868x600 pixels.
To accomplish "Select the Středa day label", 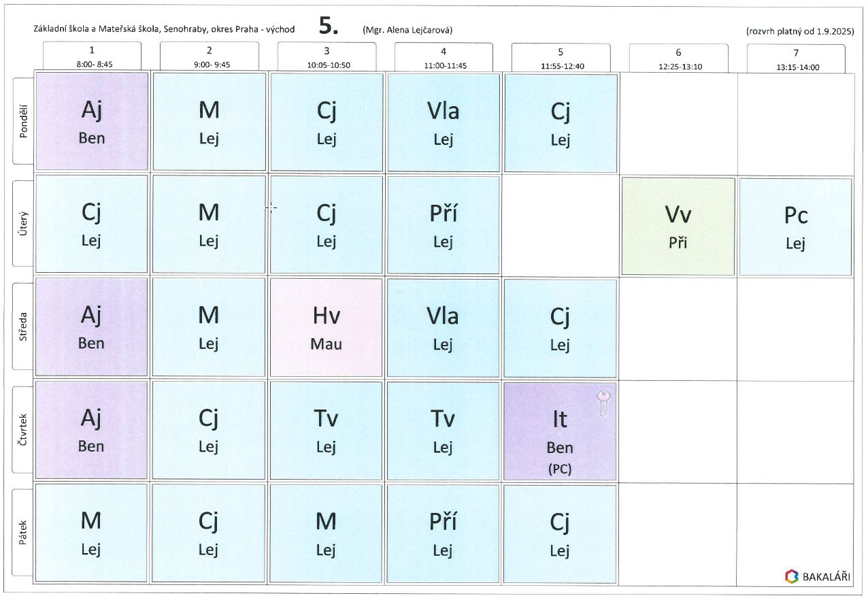I will 24,327.
